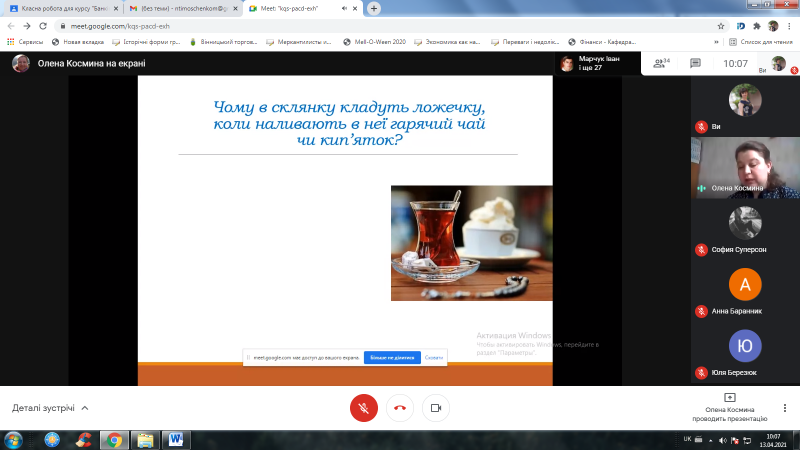Image resolution: width=800 pixels, height=450 pixels.
Task: Hang up the call with red phone button
Action: (400, 408)
